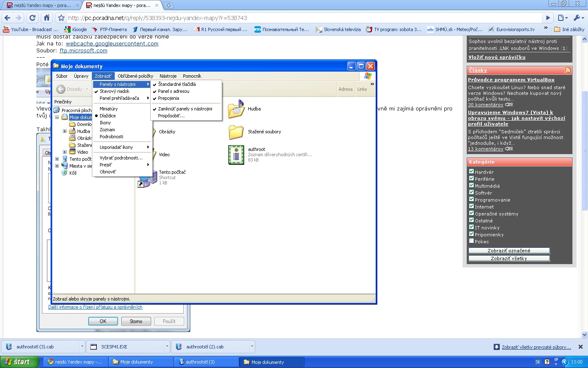Uncheck the Hardvér category
Screen dimensions: 588x368
click(x=471, y=172)
